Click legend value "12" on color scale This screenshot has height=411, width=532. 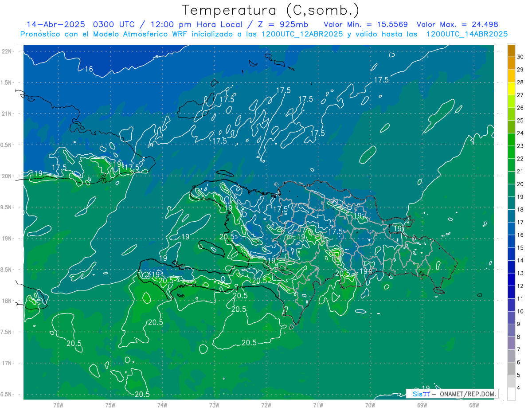(x=520, y=286)
